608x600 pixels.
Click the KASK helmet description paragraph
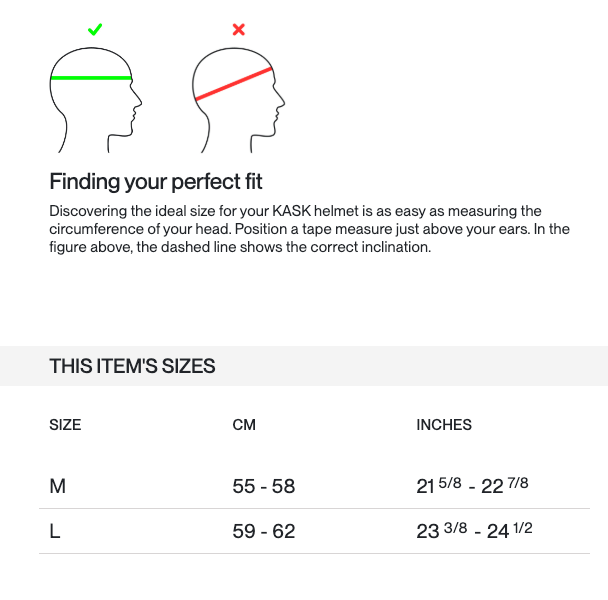309,229
